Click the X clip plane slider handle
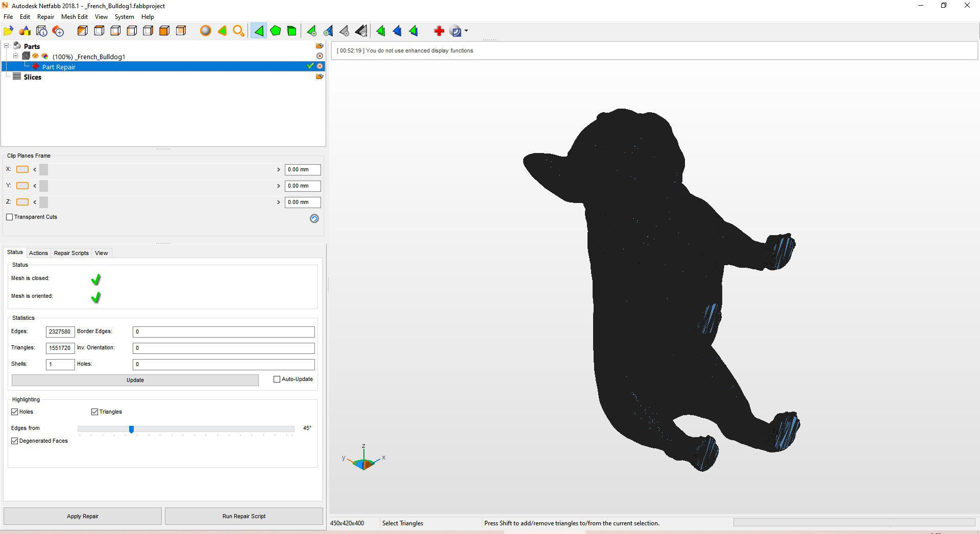This screenshot has width=980, height=534. [x=43, y=169]
